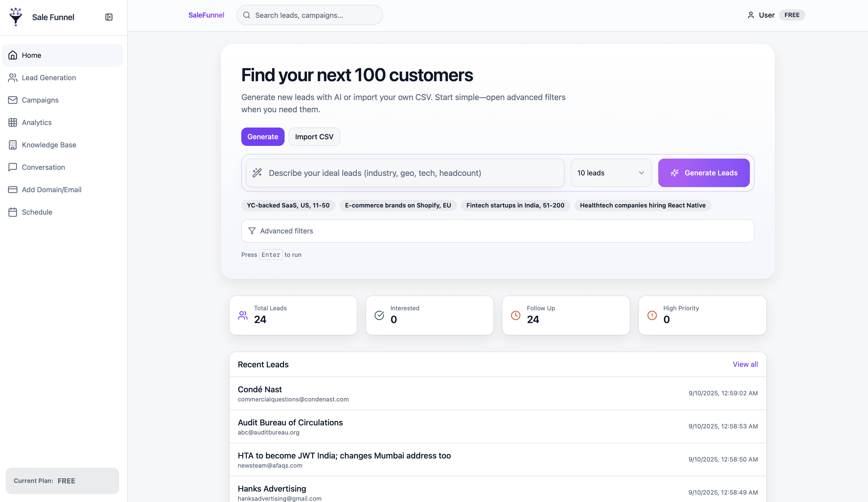This screenshot has width=868, height=502.
Task: Click the Generate Leads button
Action: click(704, 173)
